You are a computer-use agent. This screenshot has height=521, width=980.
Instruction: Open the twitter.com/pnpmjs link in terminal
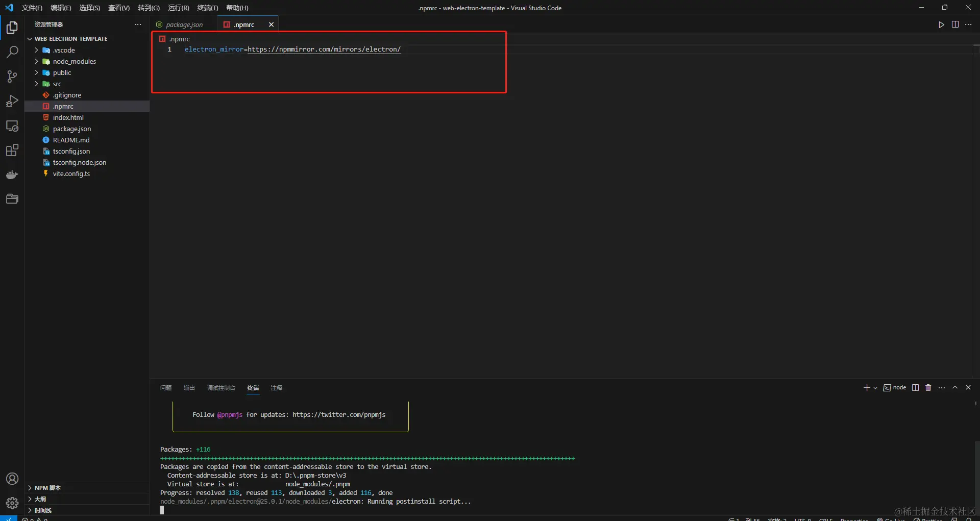click(x=339, y=415)
